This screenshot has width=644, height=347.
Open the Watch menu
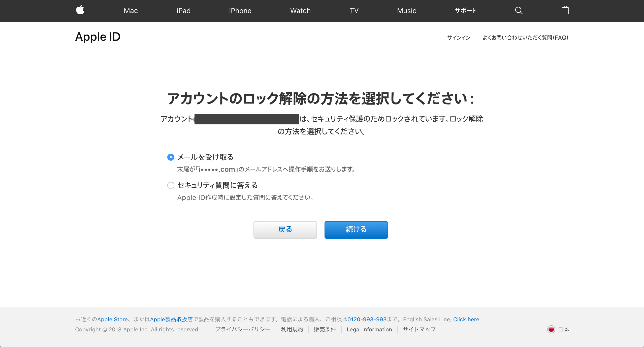(300, 11)
